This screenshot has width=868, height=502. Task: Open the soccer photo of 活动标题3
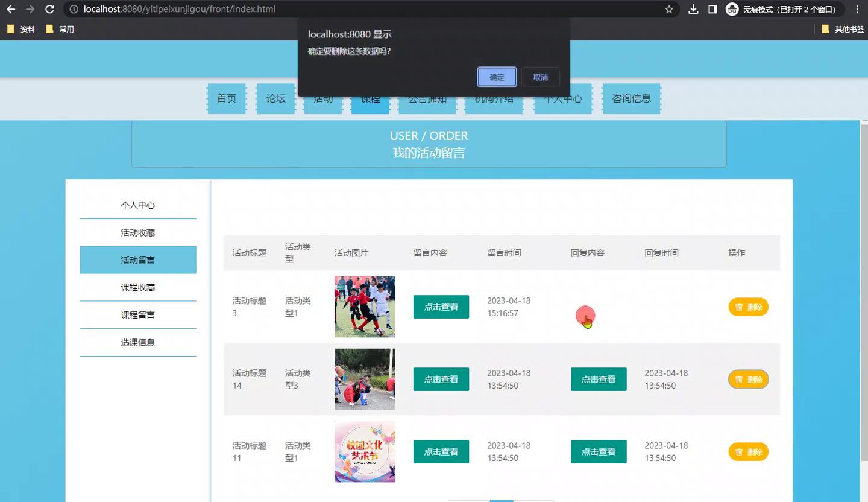pyautogui.click(x=365, y=307)
